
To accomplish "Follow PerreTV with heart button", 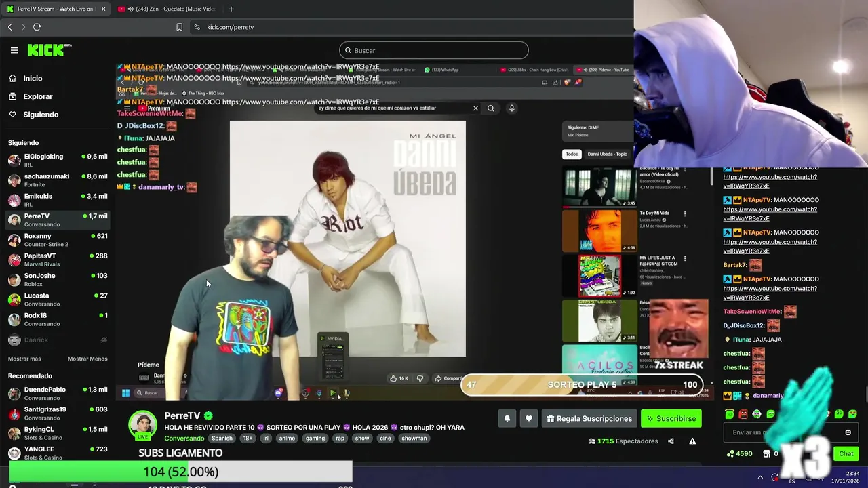I will 529,419.
